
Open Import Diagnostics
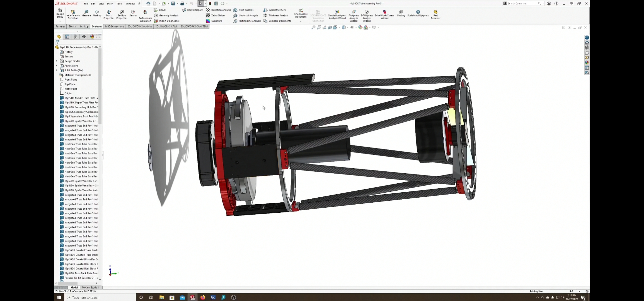coord(167,21)
